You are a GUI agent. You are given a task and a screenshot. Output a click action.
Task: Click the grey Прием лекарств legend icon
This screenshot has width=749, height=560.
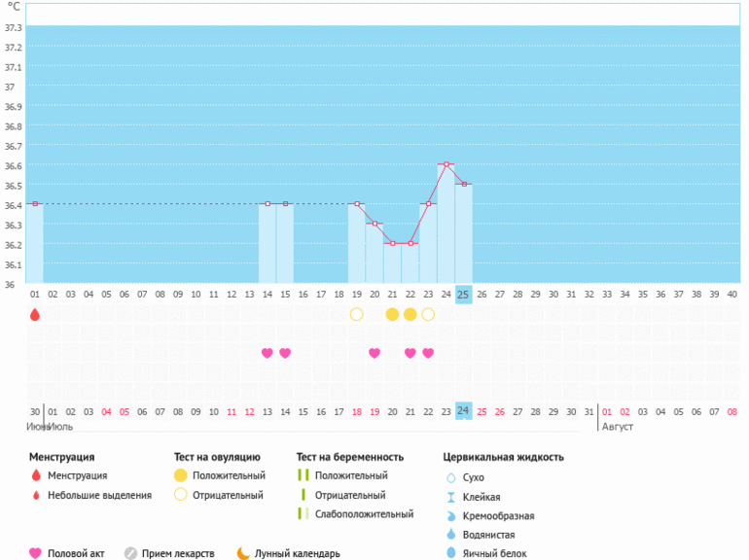(x=130, y=553)
